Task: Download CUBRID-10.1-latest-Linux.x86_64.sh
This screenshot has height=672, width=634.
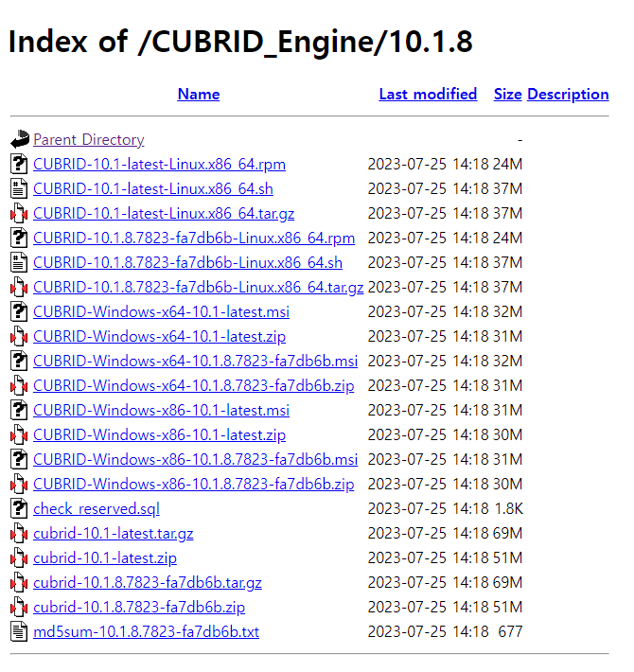Action: (153, 189)
